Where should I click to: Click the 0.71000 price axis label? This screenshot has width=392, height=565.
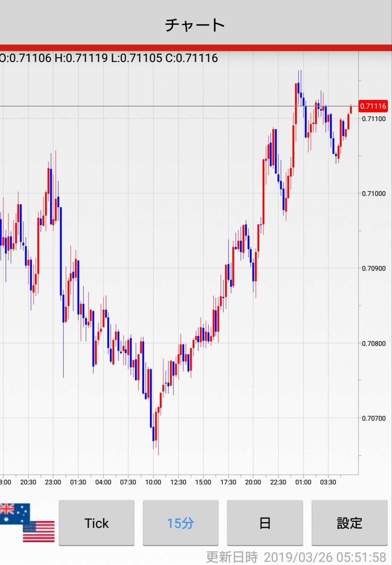point(373,194)
